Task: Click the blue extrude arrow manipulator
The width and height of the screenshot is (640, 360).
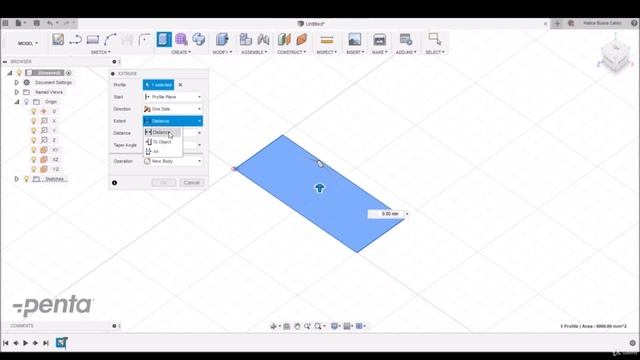Action: (320, 188)
